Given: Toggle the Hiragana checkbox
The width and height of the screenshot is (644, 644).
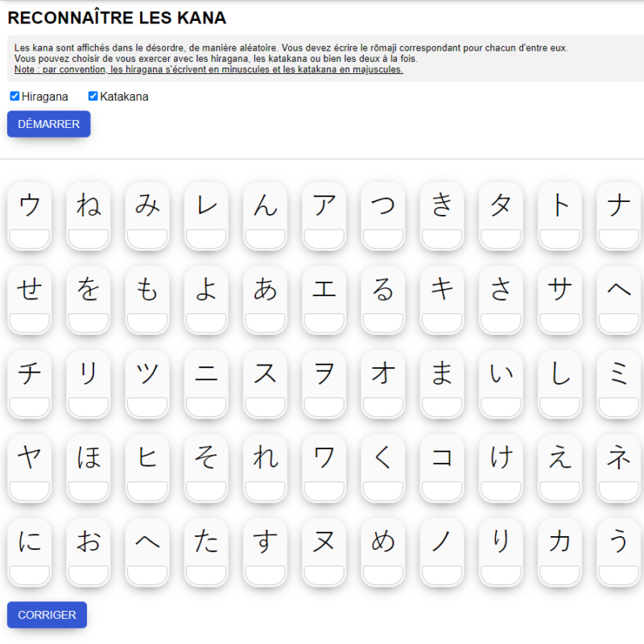Looking at the screenshot, I should click(x=14, y=97).
